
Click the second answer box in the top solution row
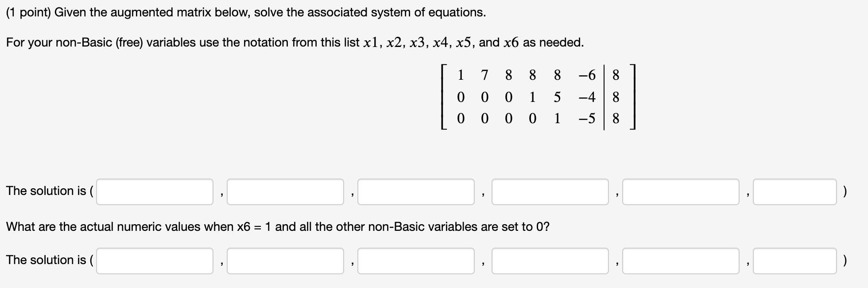coord(286,191)
